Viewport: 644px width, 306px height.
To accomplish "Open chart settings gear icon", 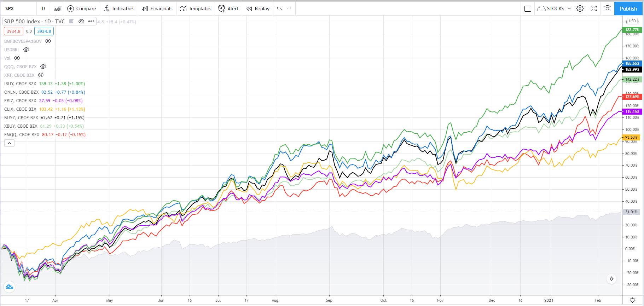I will tap(580, 8).
